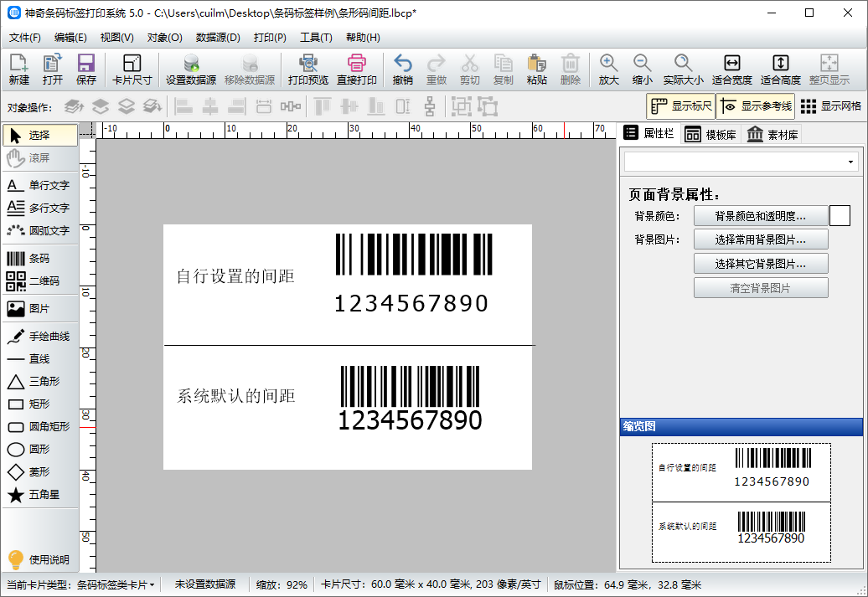Click the 选择其它背景图片... button

[x=761, y=264]
